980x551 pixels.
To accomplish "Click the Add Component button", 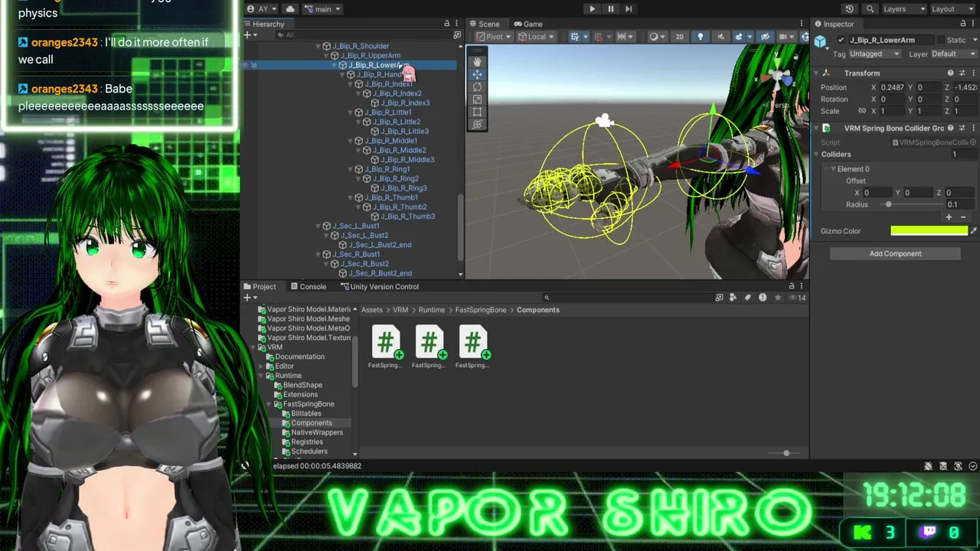I will pos(895,254).
